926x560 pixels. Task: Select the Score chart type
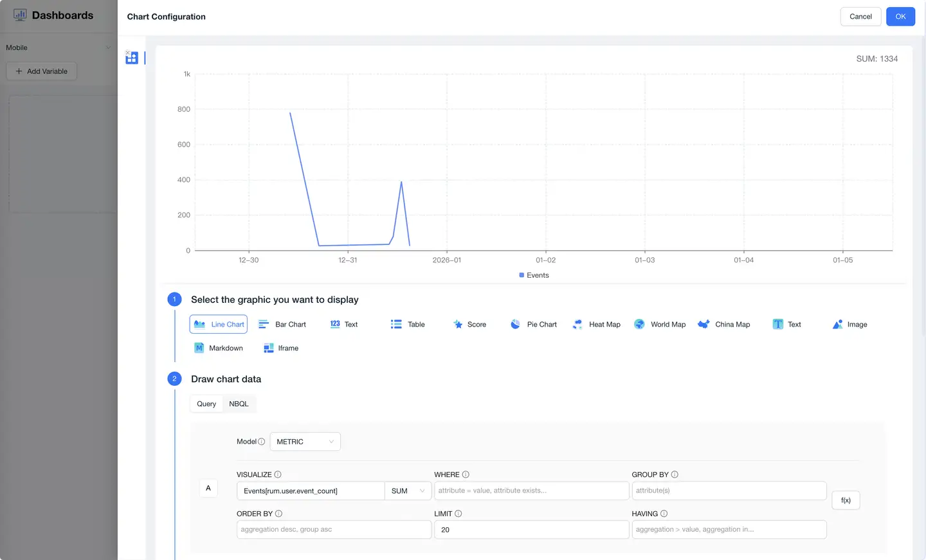pyautogui.click(x=469, y=325)
